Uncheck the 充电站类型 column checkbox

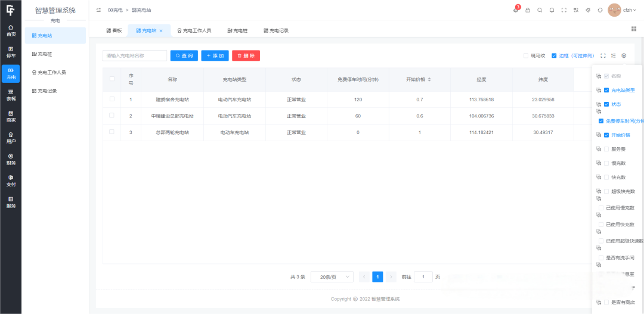pyautogui.click(x=606, y=90)
